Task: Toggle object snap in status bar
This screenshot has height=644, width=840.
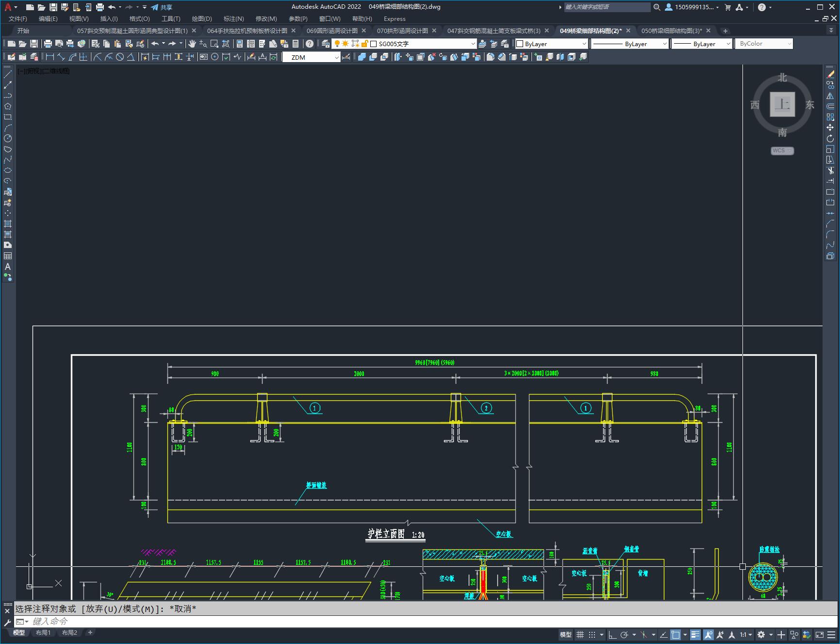Action: click(x=675, y=635)
